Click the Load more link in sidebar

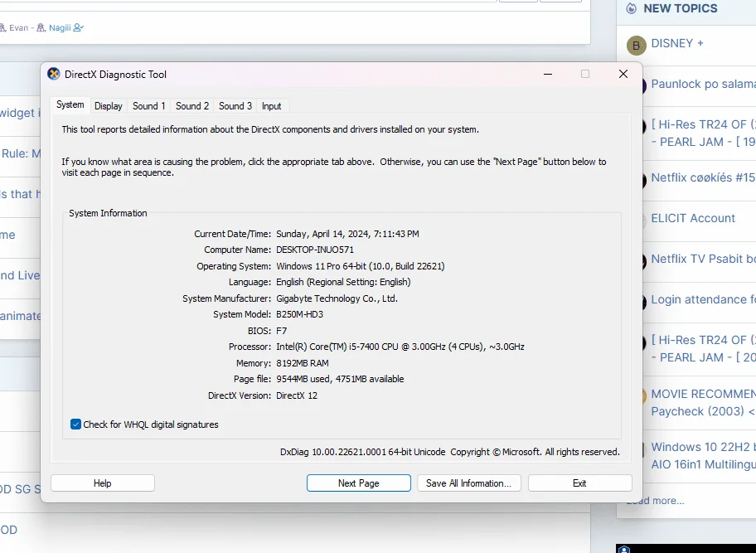pyautogui.click(x=656, y=501)
